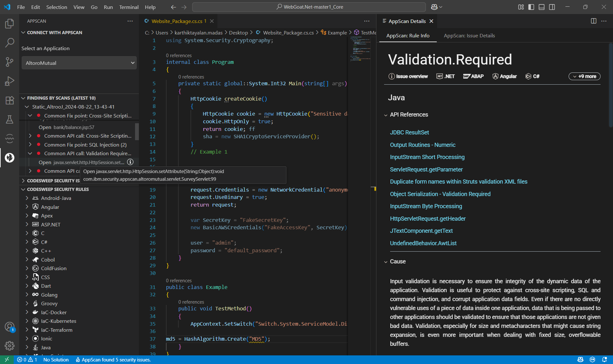Open the Testing flask icon

pyautogui.click(x=10, y=119)
